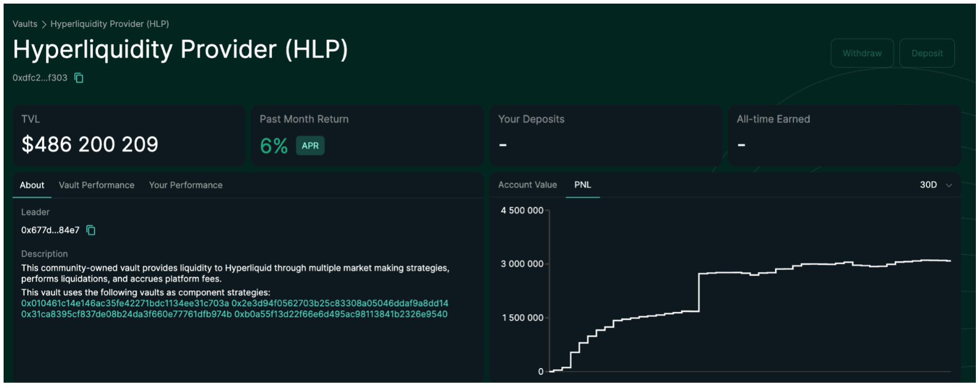This screenshot has height=388, width=980.
Task: Click the APR badge
Action: (310, 146)
